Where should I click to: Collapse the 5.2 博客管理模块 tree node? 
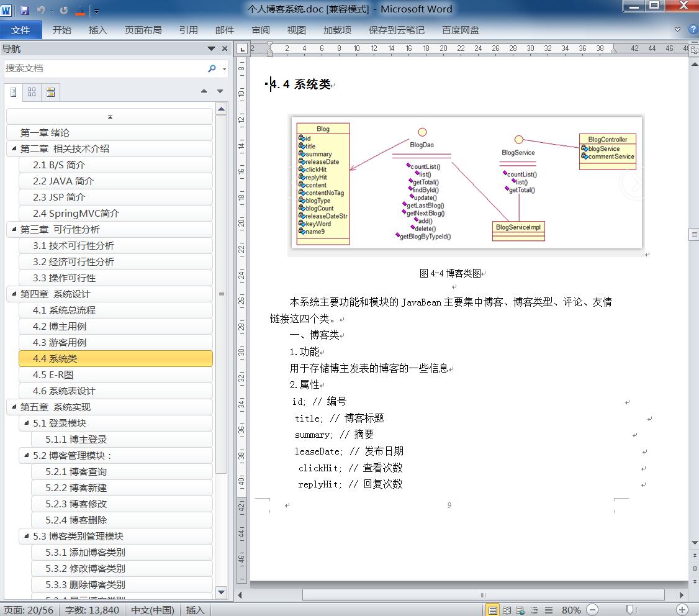27,456
